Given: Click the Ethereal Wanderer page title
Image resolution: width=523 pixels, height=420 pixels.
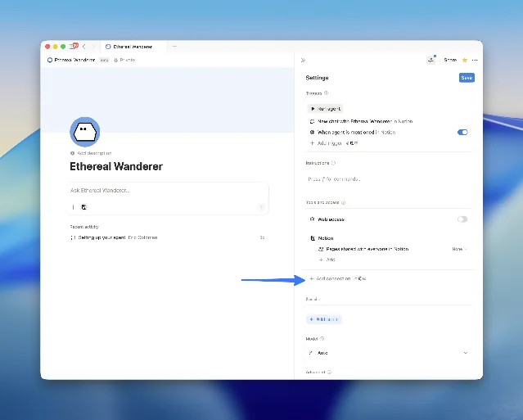Looking at the screenshot, I should click(116, 166).
